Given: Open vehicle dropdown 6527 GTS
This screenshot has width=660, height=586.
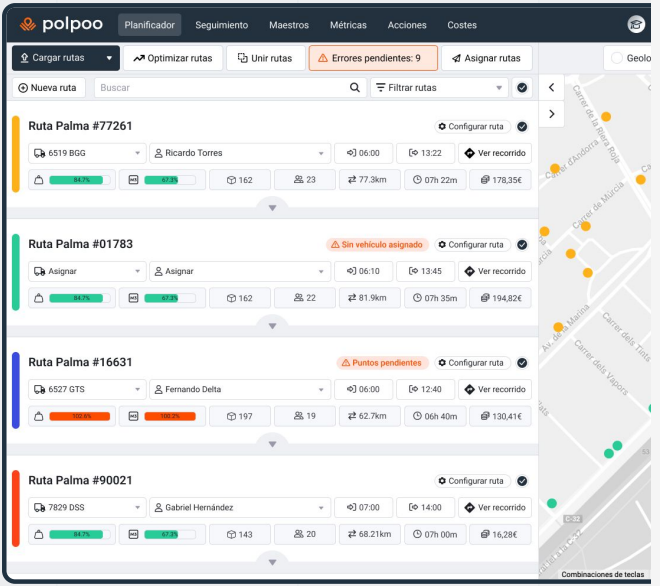Looking at the screenshot, I should 87,389.
